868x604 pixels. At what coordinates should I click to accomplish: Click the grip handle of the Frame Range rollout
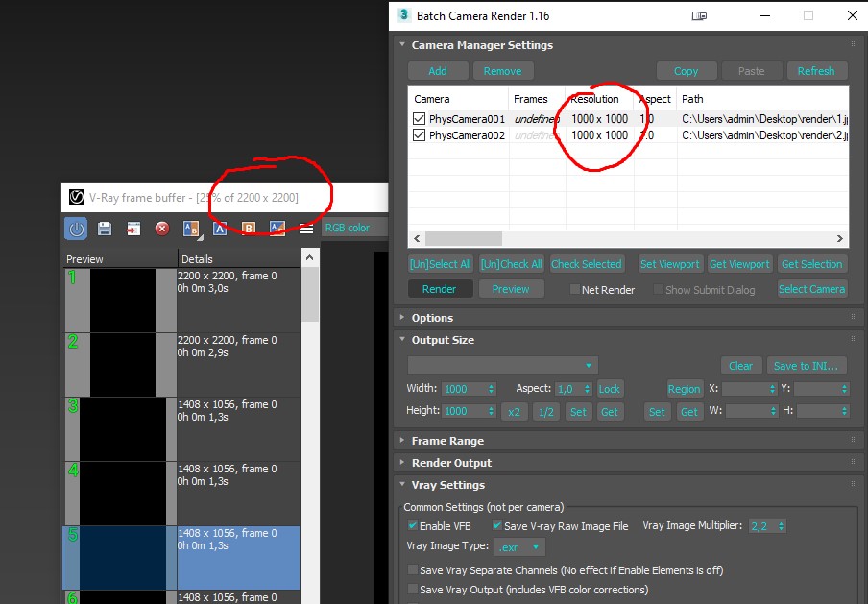click(x=854, y=440)
